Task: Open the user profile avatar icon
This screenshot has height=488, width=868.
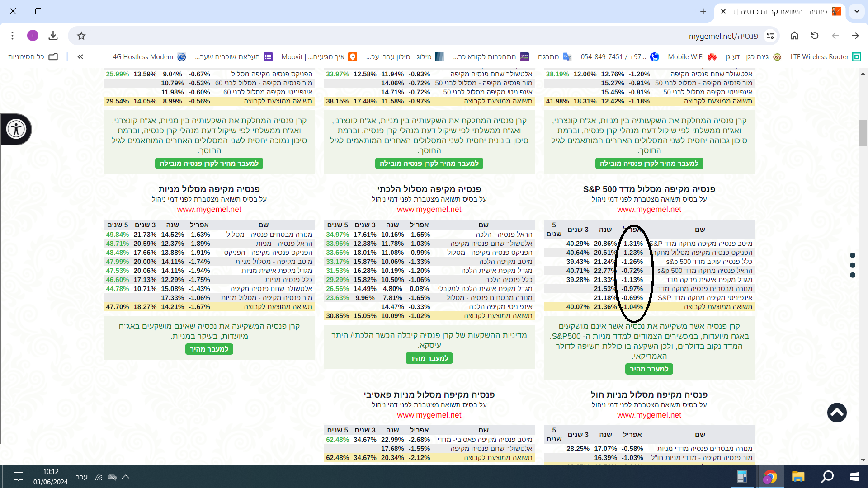Action: pyautogui.click(x=33, y=36)
